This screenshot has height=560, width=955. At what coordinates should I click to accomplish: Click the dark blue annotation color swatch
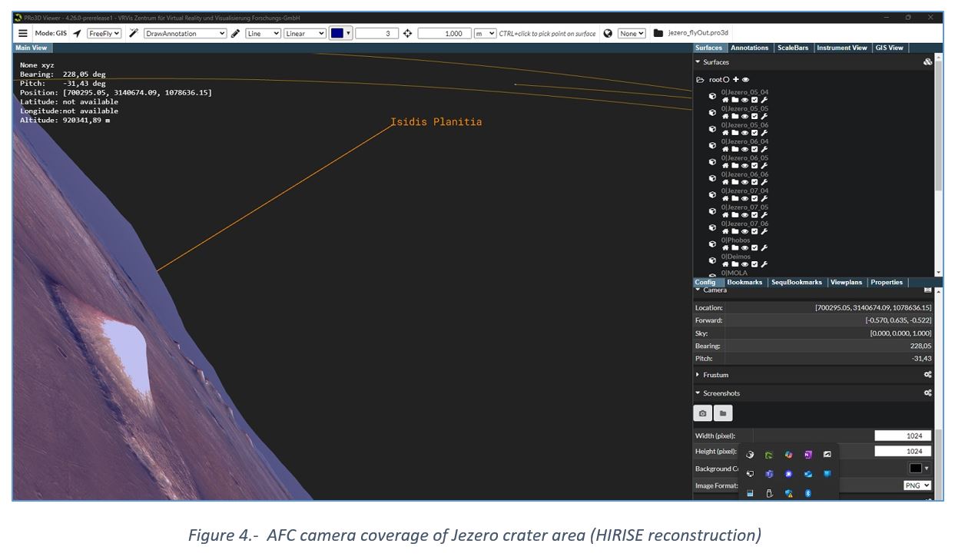(x=337, y=33)
